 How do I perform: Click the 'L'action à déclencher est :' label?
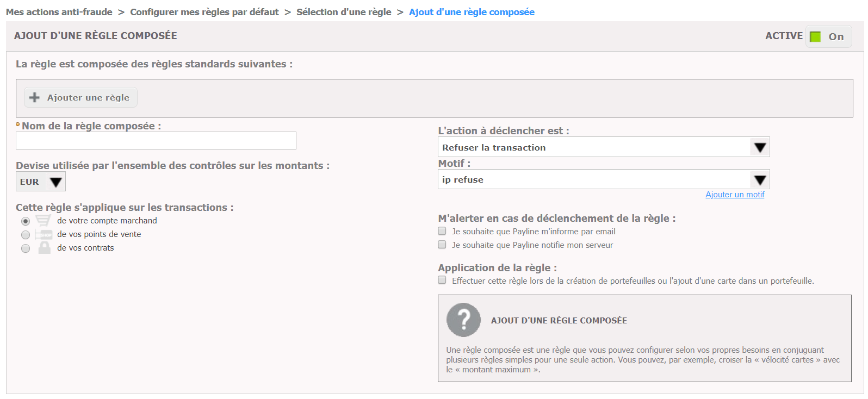pos(504,130)
